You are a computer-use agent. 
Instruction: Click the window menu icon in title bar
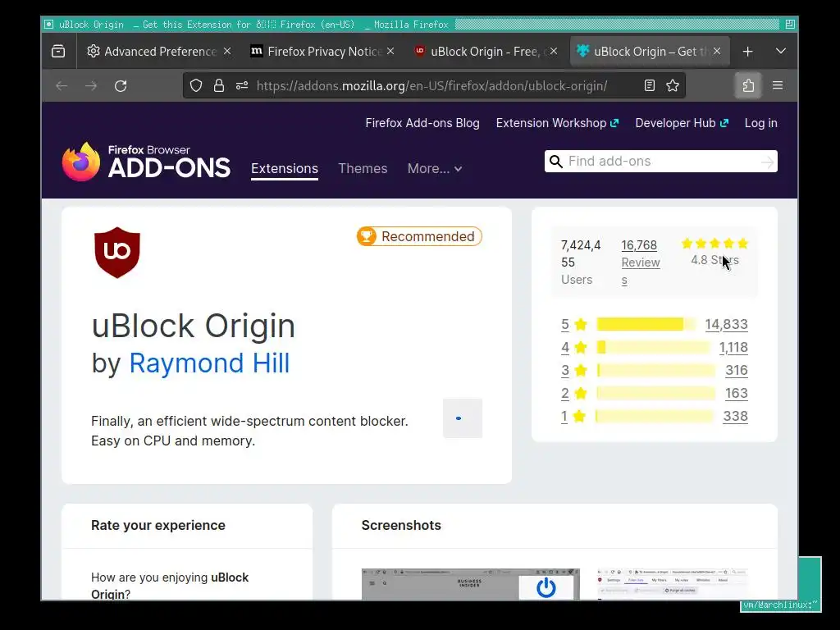point(48,24)
